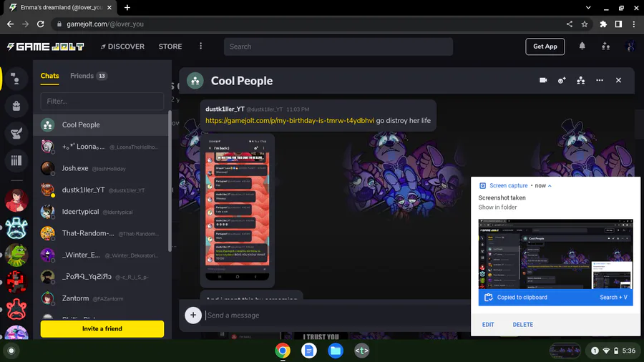Click the address bar URL
Screen dimensions: 644x362
(105, 24)
